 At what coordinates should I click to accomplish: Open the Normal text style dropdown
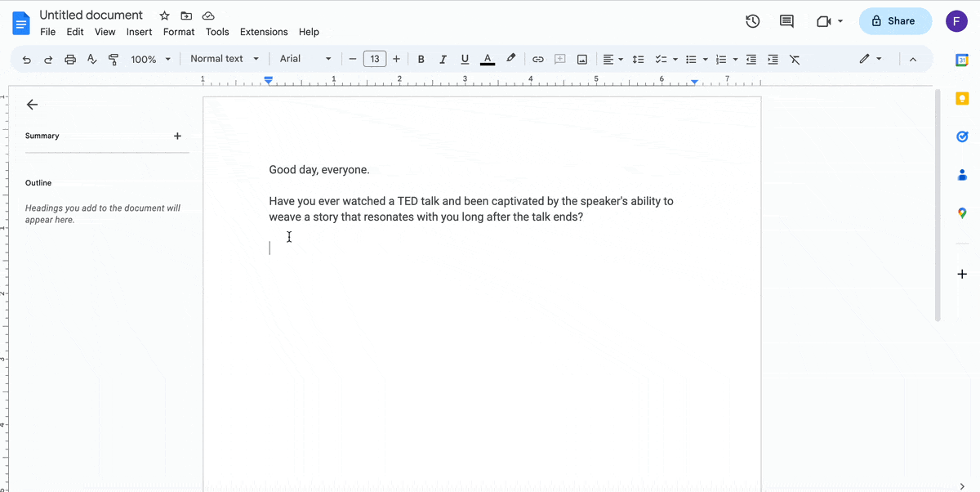coord(224,59)
